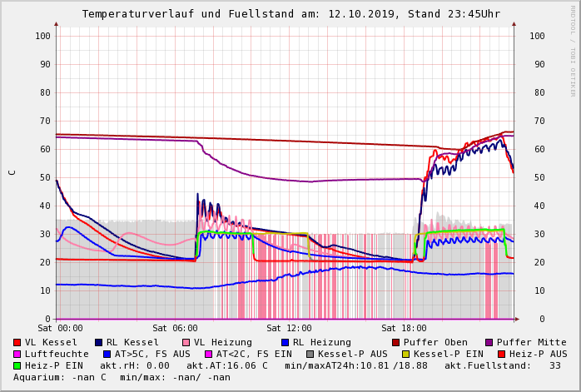The height and width of the screenshot is (392, 581).
Task: Select the pink VL Heizung legend swatch
Action: (185, 342)
